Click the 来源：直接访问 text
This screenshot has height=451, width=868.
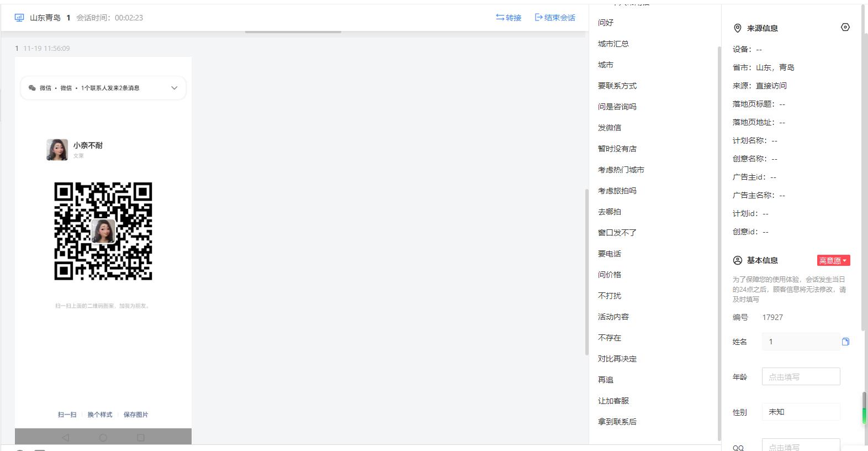coord(760,86)
